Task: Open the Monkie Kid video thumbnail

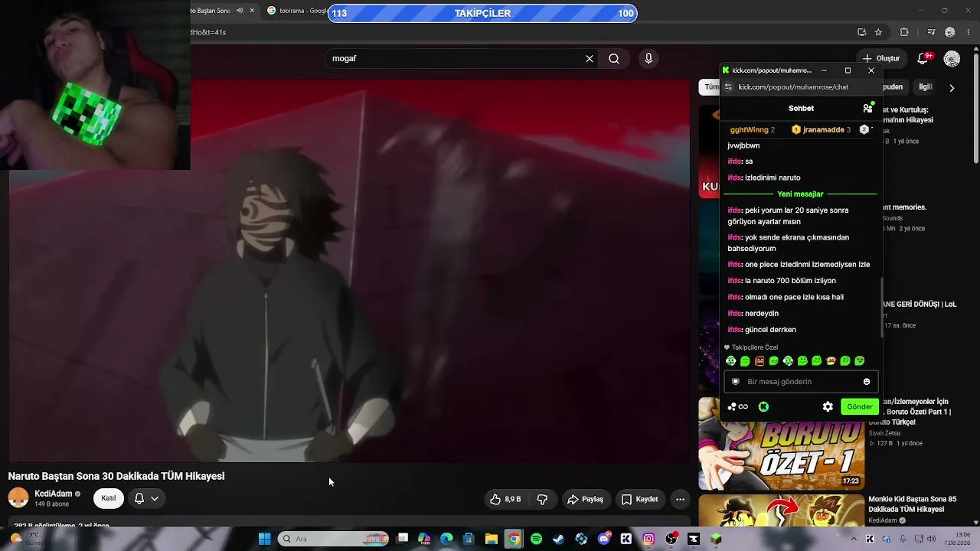Action: pos(781,510)
